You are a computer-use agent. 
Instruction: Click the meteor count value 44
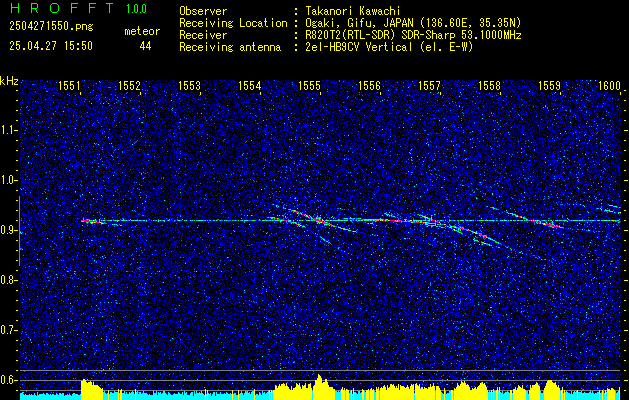[145, 46]
